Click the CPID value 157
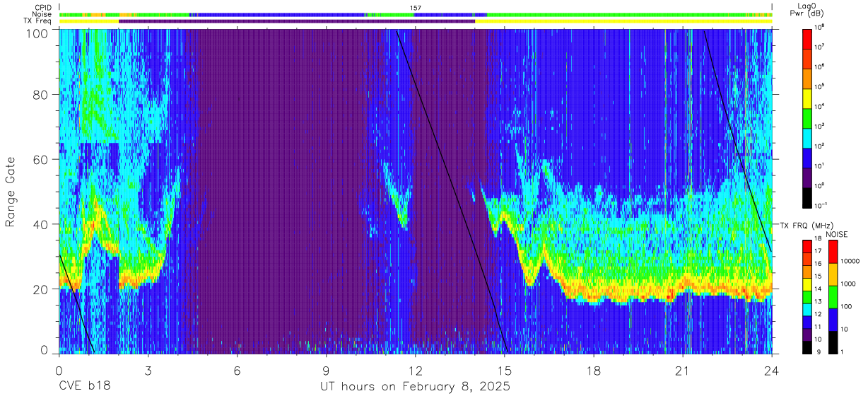 (x=416, y=7)
